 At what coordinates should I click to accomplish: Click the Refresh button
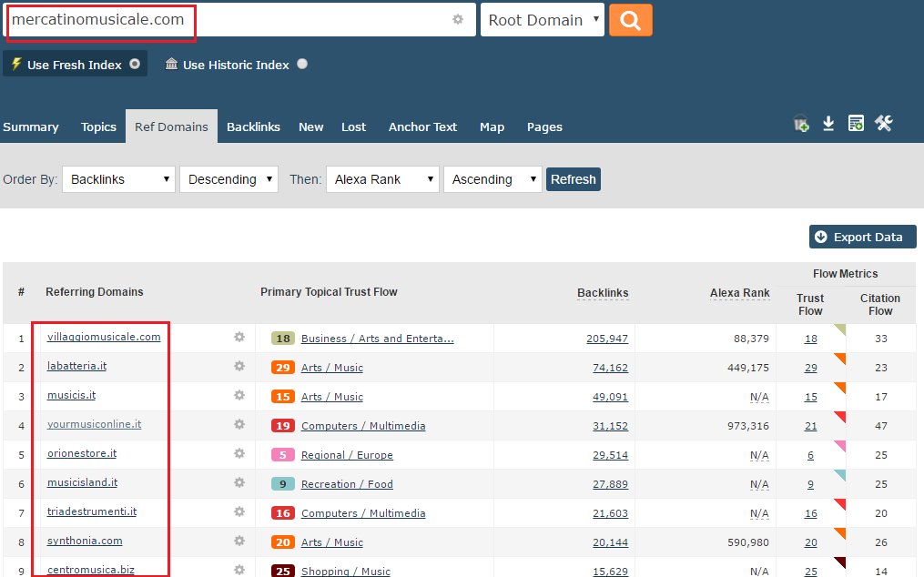coord(574,179)
